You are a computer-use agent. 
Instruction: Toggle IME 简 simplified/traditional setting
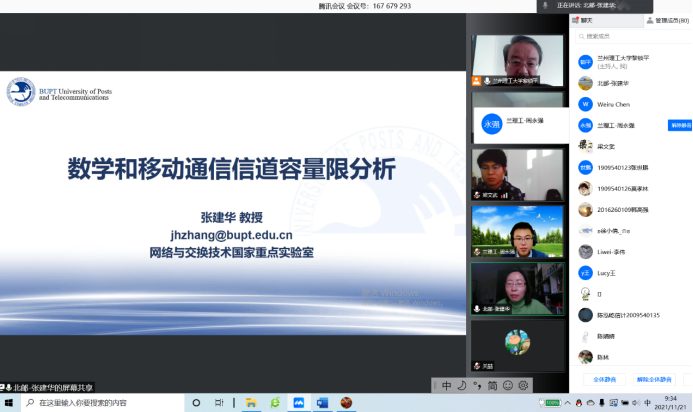(492, 385)
